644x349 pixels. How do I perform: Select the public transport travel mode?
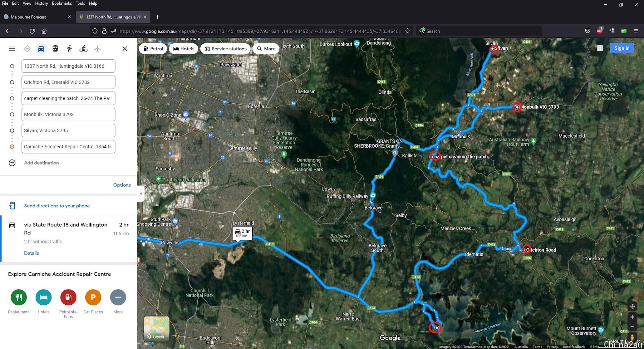pos(55,49)
